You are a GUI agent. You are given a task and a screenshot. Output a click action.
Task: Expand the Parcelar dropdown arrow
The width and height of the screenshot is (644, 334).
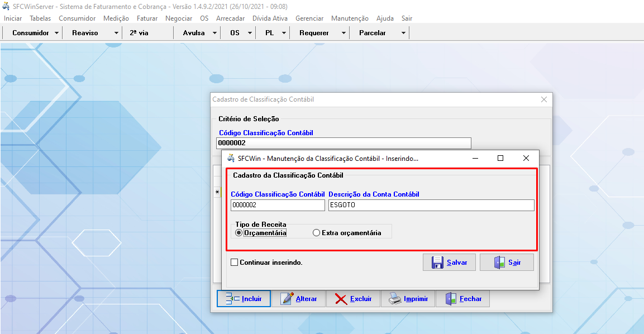(x=403, y=33)
